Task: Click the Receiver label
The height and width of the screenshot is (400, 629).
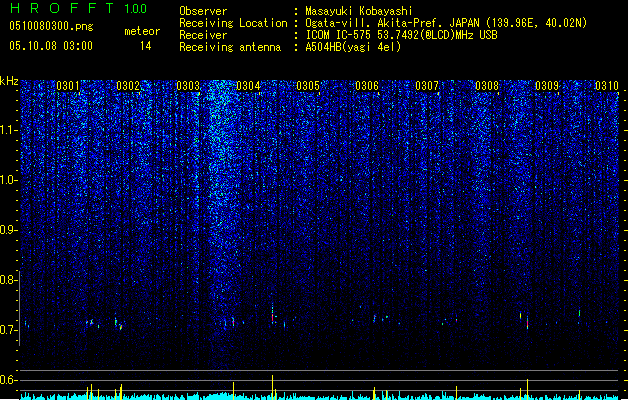Action: [203, 35]
